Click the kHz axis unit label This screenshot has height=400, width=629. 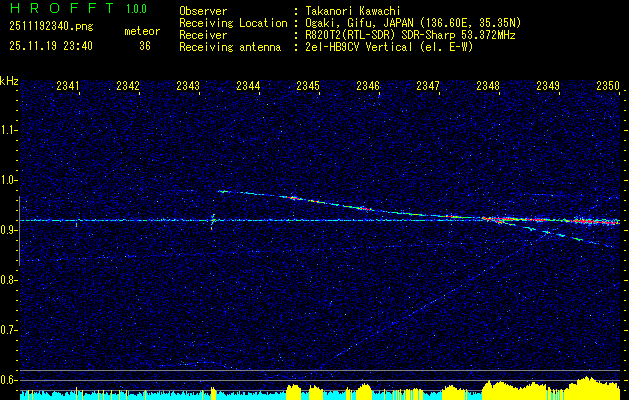(9, 81)
